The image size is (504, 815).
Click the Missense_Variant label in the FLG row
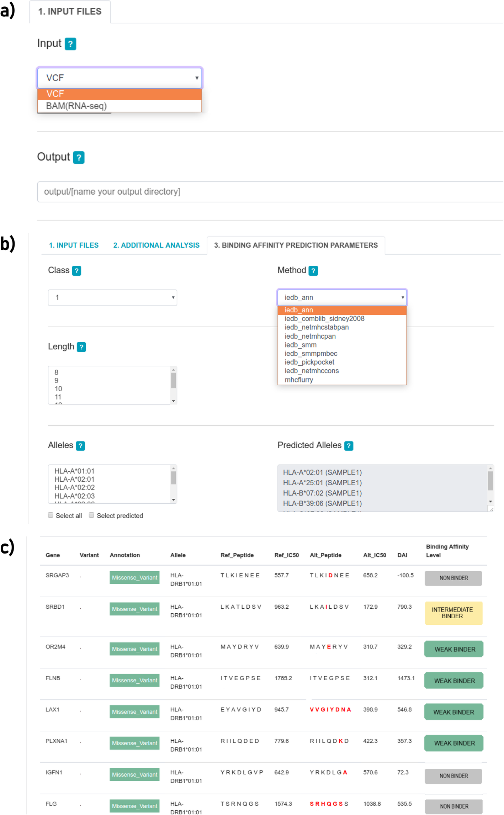(x=134, y=806)
